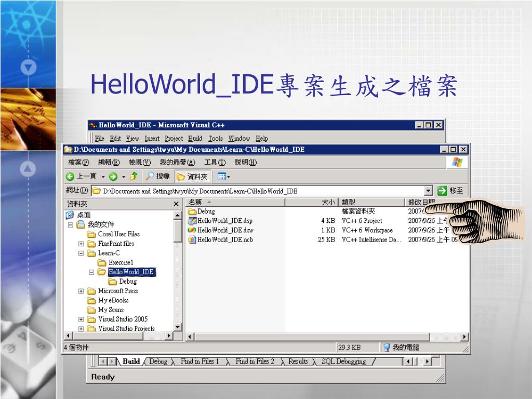532x399 pixels.
Task: Switch to the Find in Files 1 tab
Action: click(x=199, y=362)
